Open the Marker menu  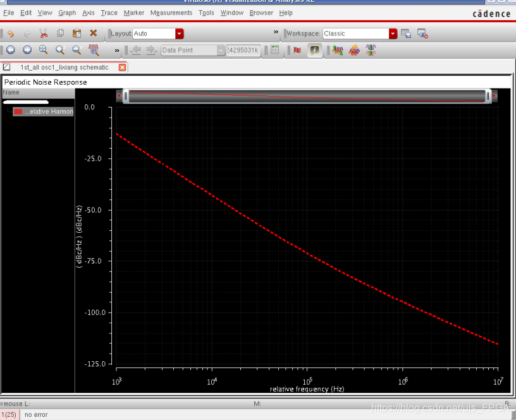point(134,13)
